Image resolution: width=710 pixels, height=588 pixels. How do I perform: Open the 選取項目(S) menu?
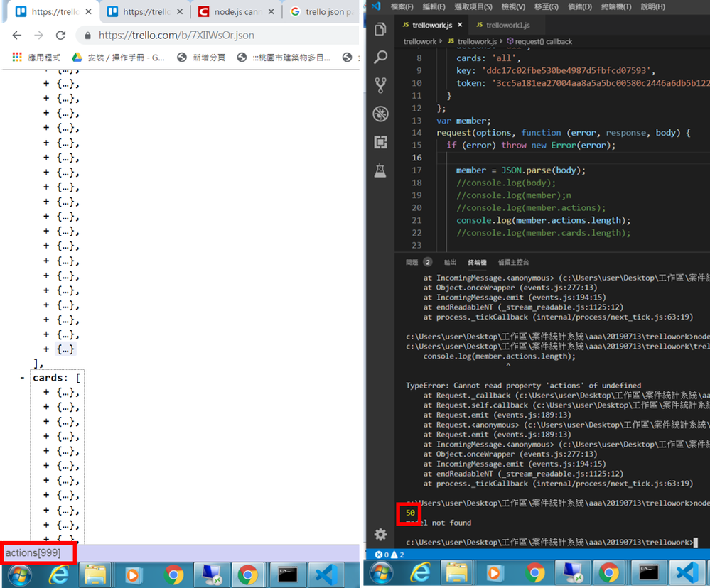(x=473, y=6)
